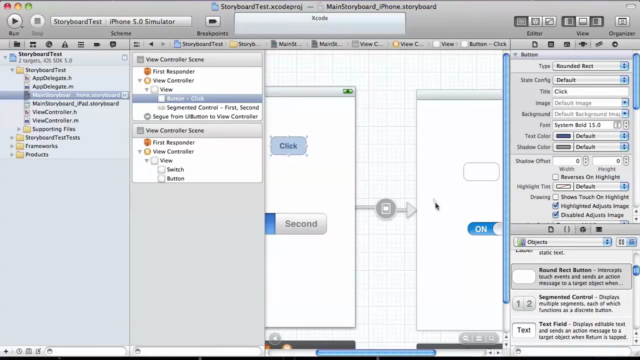This screenshot has width=640, height=360.
Task: Open the Objects library dropdown
Action: (562, 242)
